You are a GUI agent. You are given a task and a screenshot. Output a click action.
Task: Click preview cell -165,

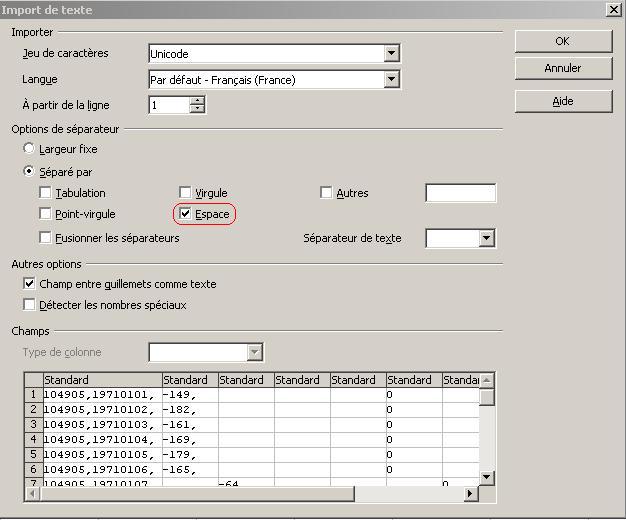coord(190,469)
